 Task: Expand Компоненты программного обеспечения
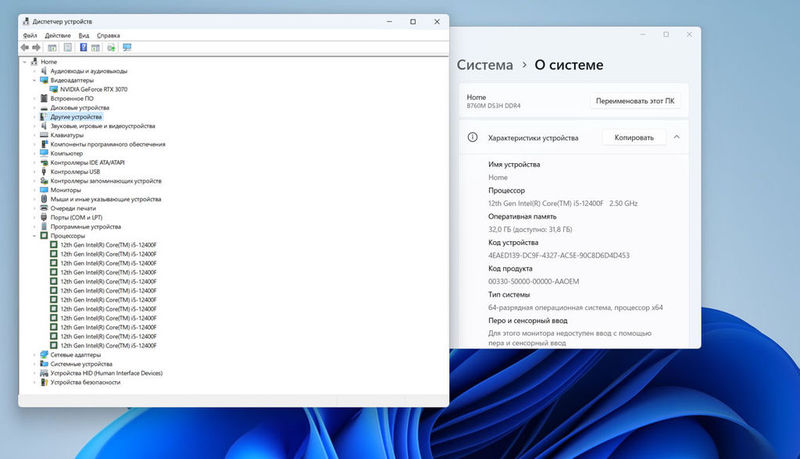(x=34, y=144)
